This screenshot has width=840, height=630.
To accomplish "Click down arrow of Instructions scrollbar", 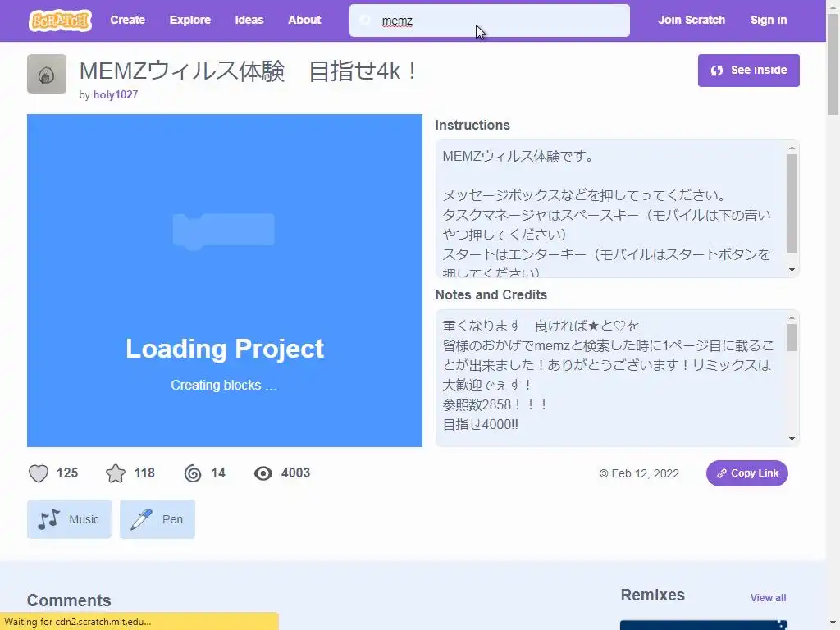I will click(792, 269).
